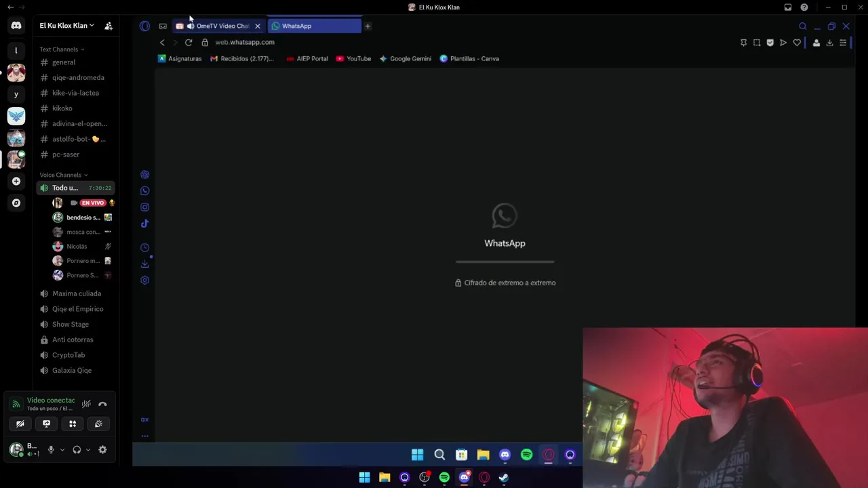Screen dimensions: 868x488
Task: Open three-dots more menu in Opera sidebar
Action: pyautogui.click(x=144, y=436)
